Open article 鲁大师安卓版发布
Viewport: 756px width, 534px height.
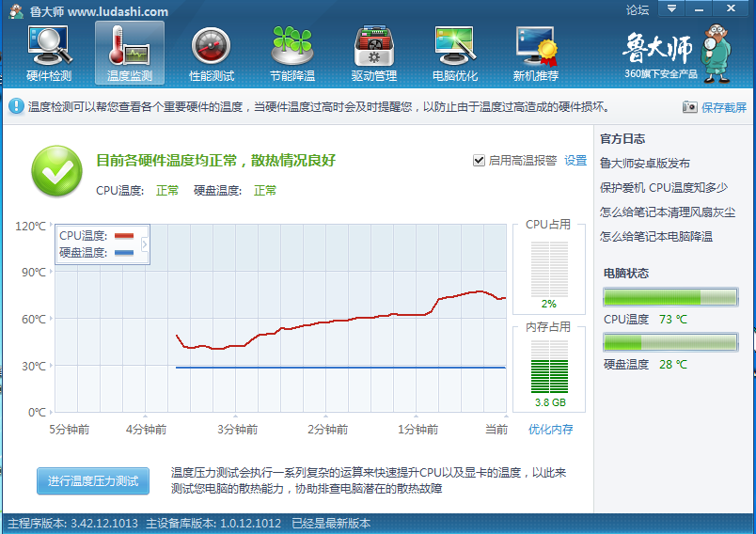644,163
